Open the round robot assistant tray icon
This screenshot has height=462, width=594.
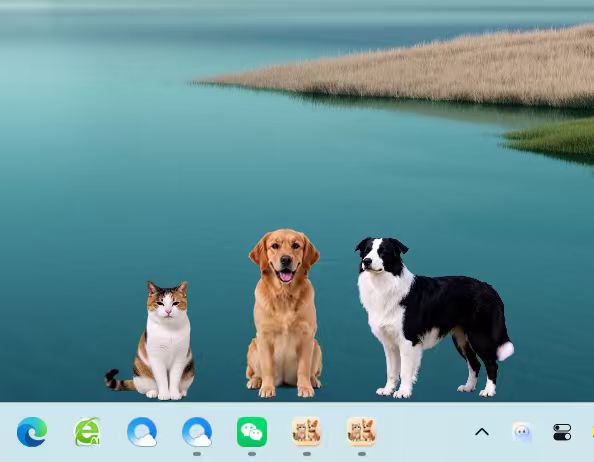(x=522, y=432)
